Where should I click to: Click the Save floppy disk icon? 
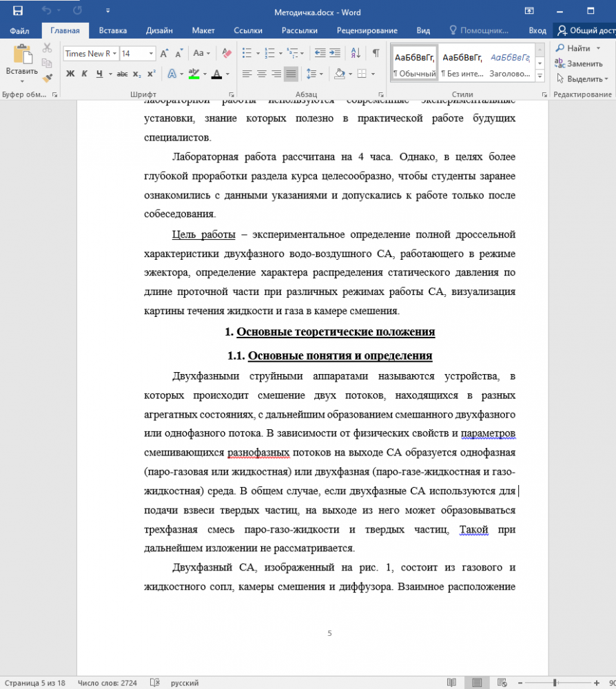click(17, 11)
